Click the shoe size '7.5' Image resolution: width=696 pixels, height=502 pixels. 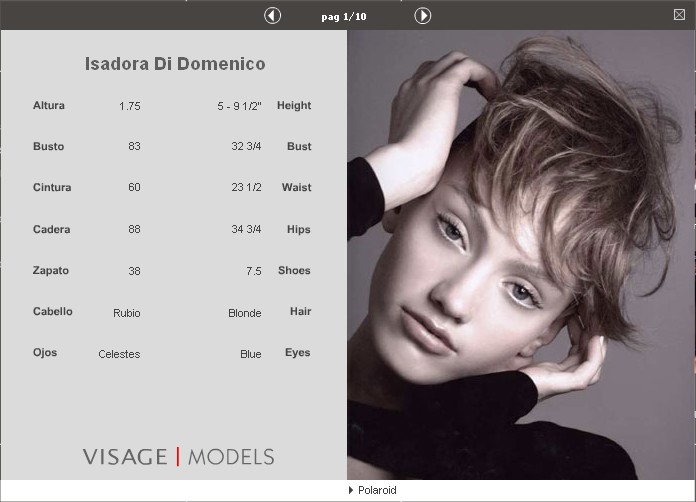(x=254, y=271)
